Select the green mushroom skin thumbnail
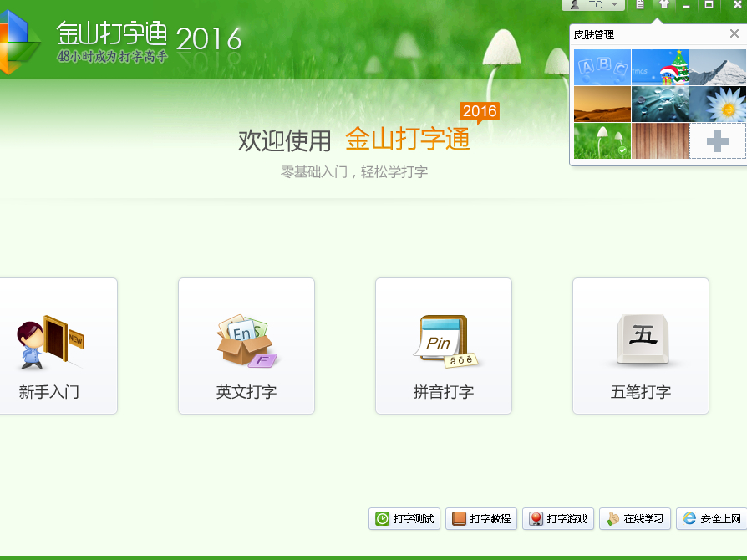Viewport: 747px width, 560px height. (x=602, y=140)
